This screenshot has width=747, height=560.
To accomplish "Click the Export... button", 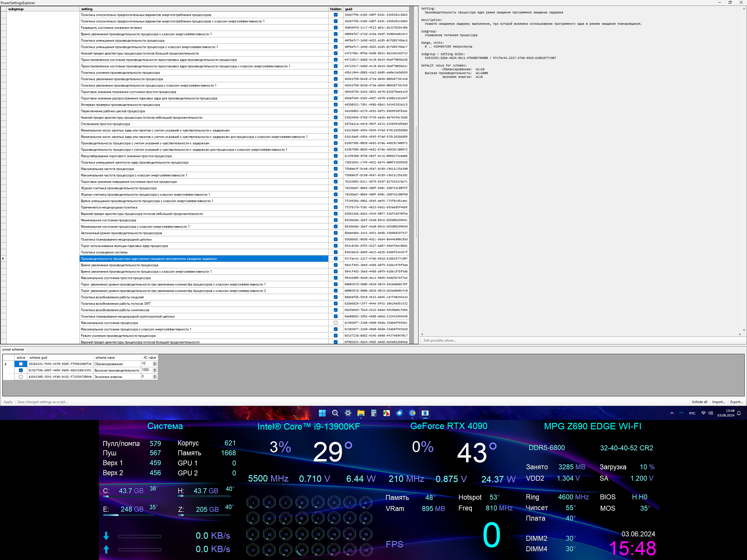I will click(736, 402).
